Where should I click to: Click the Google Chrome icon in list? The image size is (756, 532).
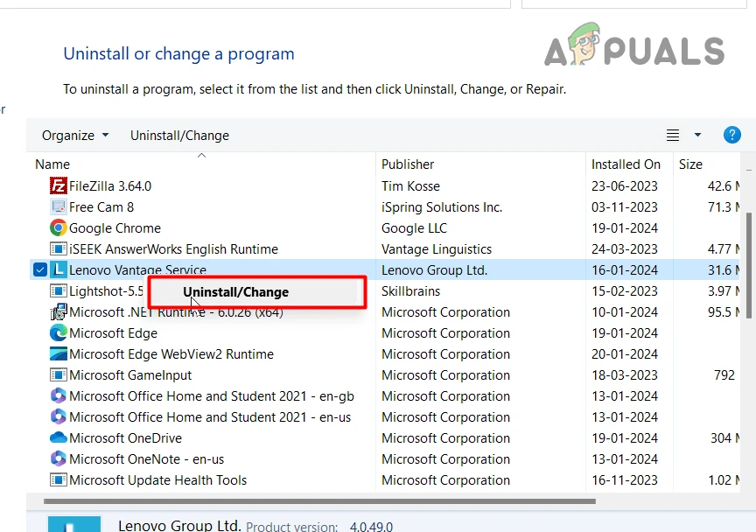pos(59,227)
